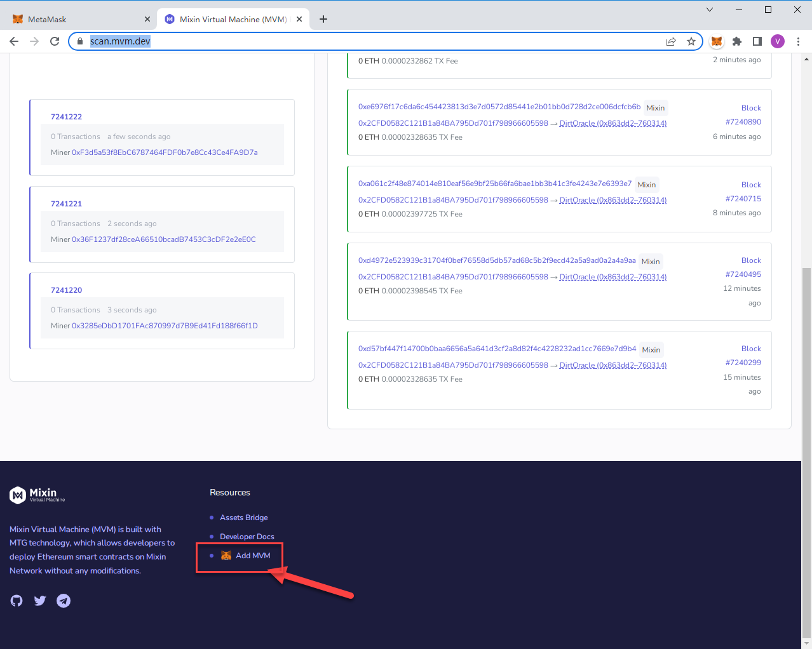Open the Assets Bridge link
The image size is (812, 649).
tap(243, 518)
